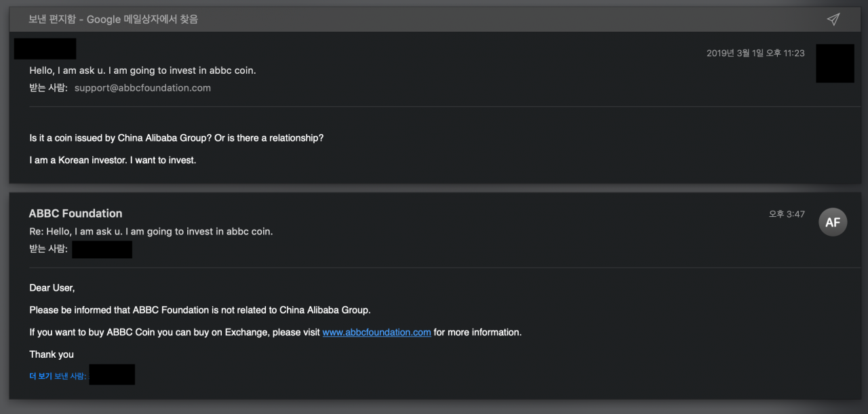Screen dimensions: 868x414
Task: Click the first message's subject line
Action: click(142, 70)
